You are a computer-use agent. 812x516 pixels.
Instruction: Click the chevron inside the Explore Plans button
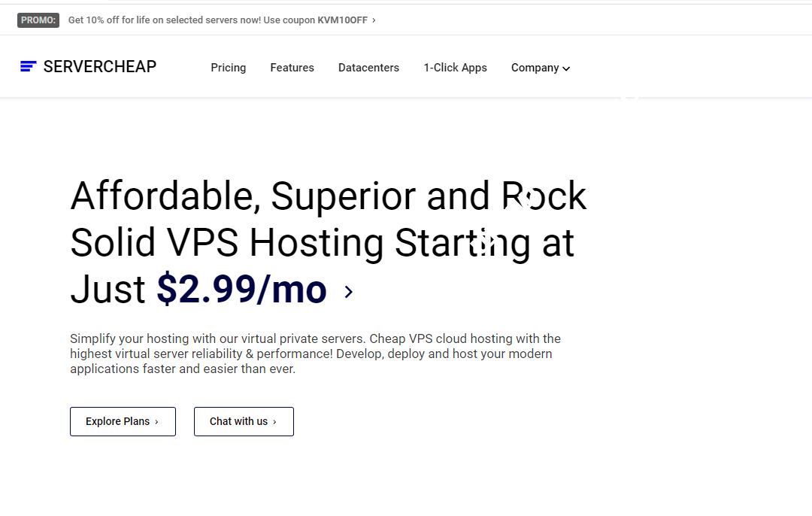pos(158,421)
